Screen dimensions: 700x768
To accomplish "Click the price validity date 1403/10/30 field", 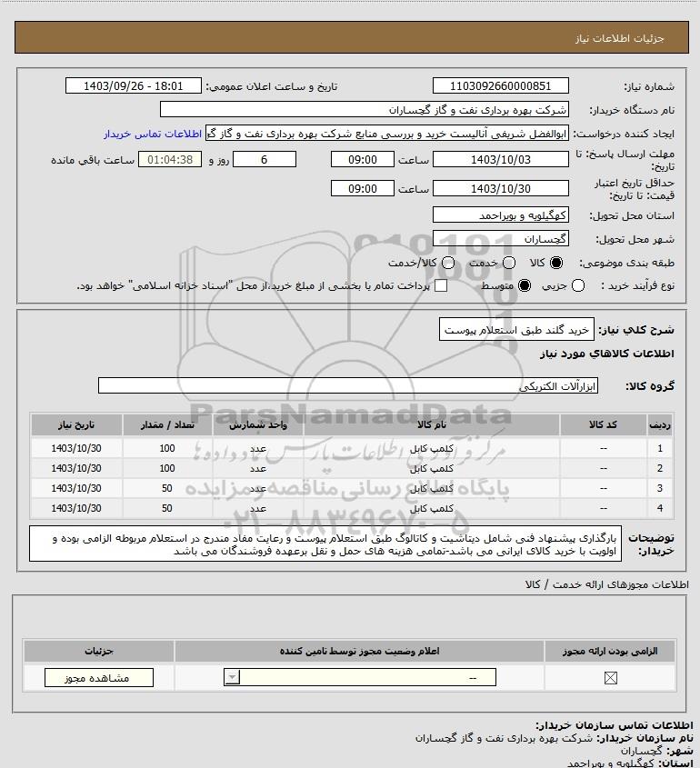I will [501, 188].
